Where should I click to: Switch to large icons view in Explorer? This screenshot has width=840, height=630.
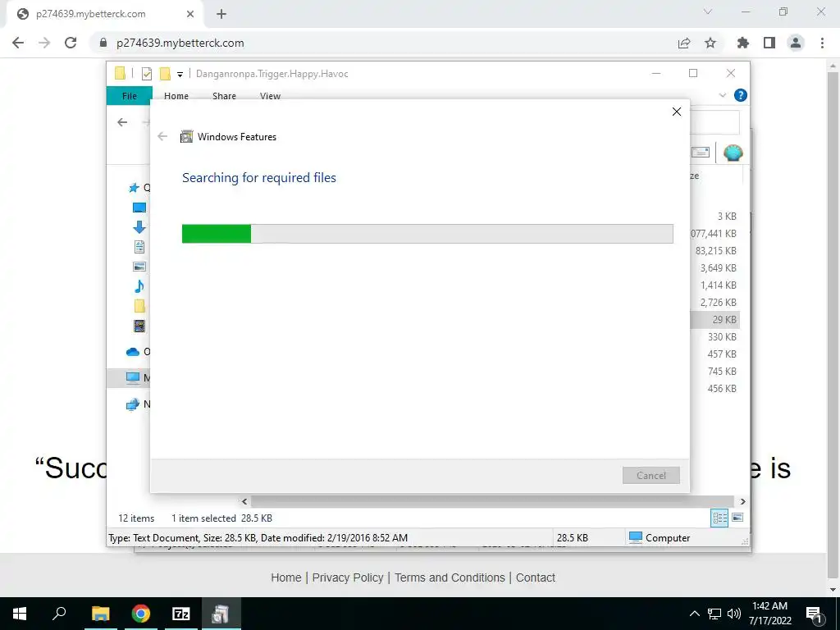tap(737, 518)
